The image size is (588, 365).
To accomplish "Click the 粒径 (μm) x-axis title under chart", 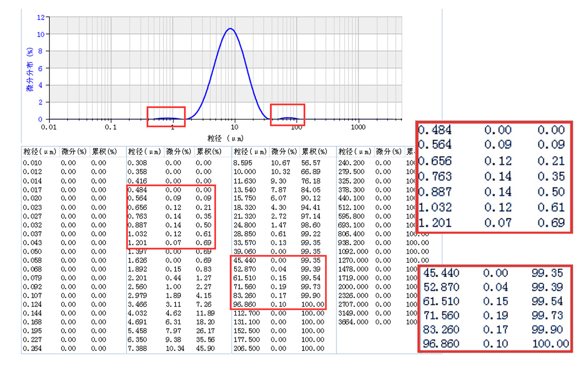I will point(225,138).
